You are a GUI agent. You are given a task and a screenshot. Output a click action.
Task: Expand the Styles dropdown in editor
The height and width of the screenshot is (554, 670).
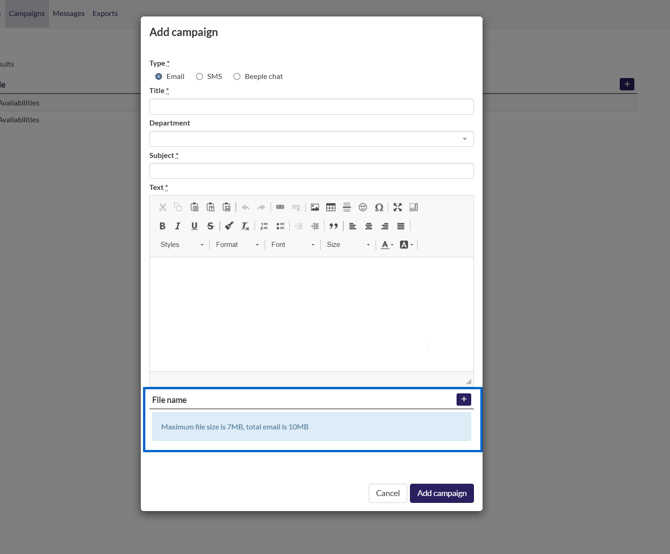click(181, 245)
